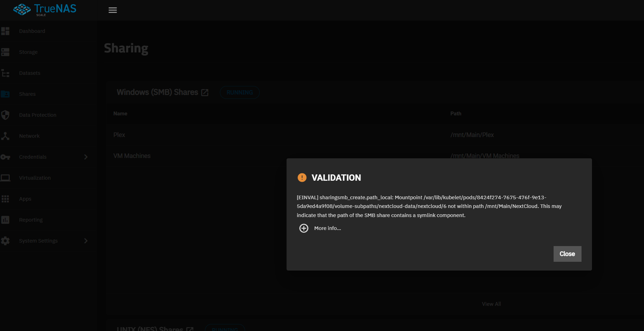
Task: Click the Sharing page title
Action: pyautogui.click(x=126, y=49)
